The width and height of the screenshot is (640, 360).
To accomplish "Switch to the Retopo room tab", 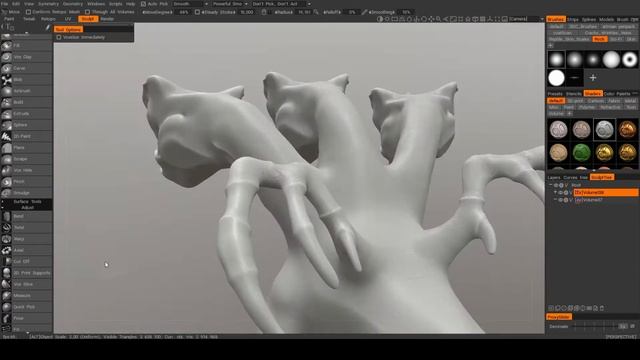I will click(48, 19).
